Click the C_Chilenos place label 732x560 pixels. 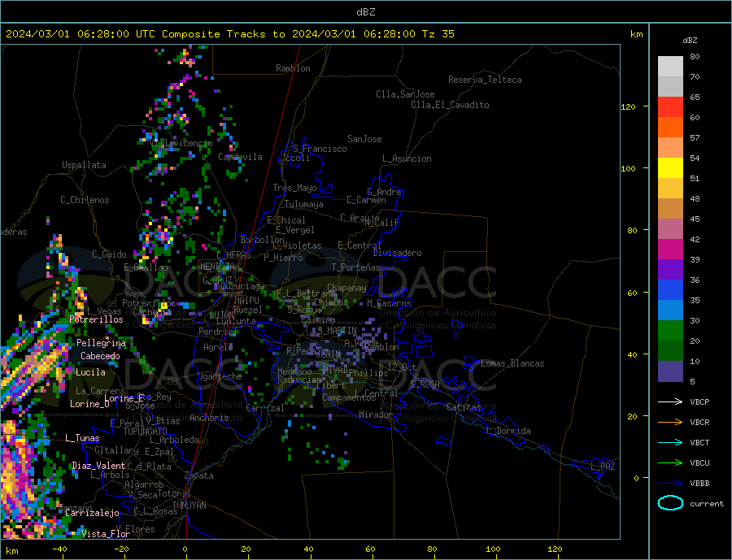[85, 200]
